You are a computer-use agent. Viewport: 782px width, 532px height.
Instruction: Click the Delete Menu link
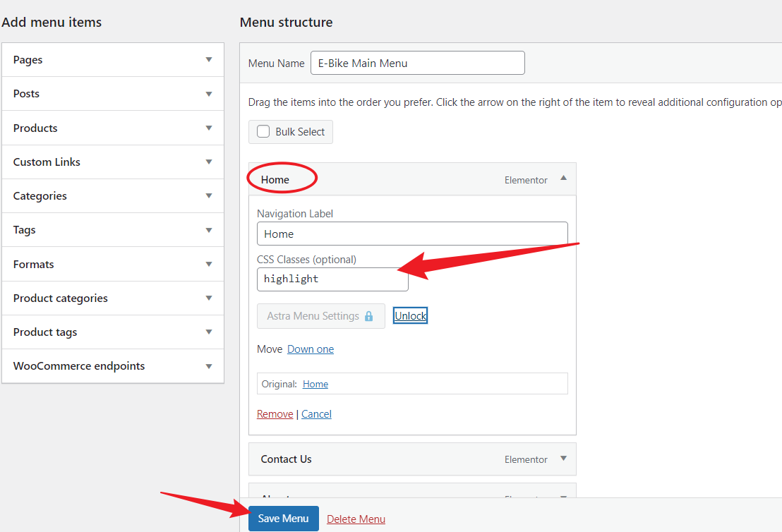click(356, 519)
